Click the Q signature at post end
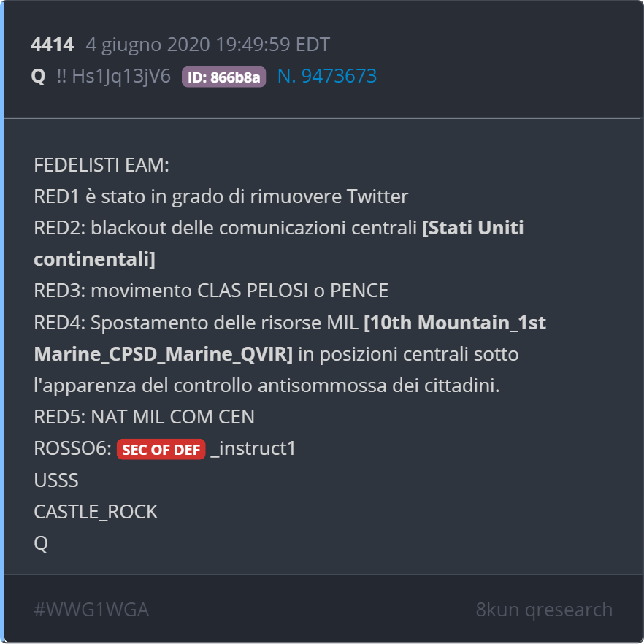The image size is (644, 644). 41,543
